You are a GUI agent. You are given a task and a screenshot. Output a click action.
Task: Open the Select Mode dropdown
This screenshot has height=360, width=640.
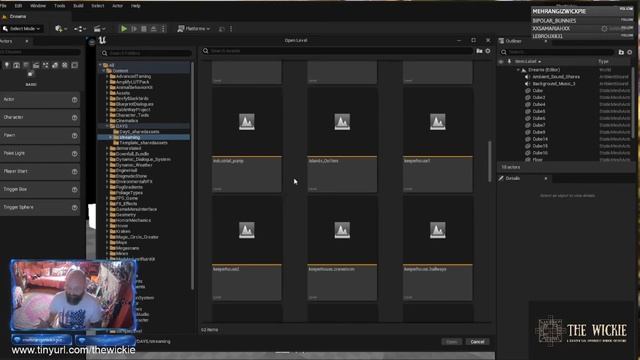coord(21,29)
